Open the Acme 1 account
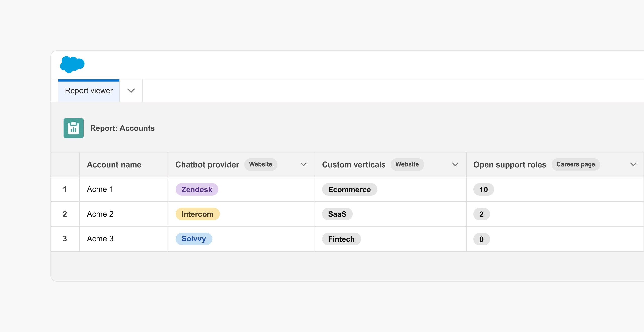This screenshot has width=644, height=332. pos(100,189)
